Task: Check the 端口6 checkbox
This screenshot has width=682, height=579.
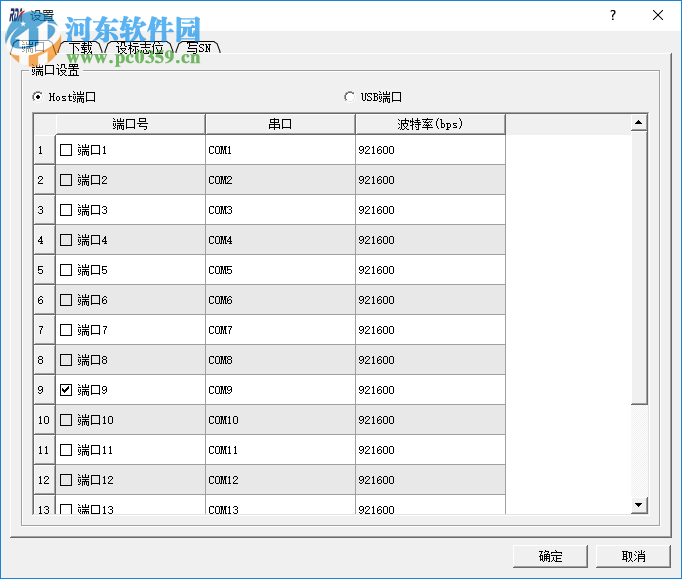Action: [66, 300]
